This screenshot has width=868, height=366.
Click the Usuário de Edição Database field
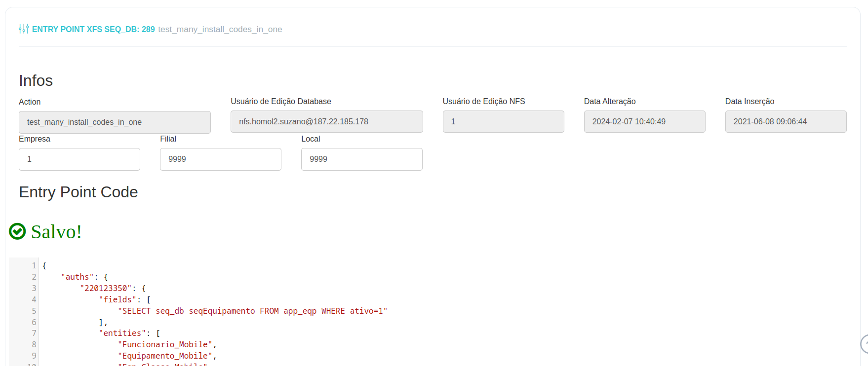coord(326,122)
